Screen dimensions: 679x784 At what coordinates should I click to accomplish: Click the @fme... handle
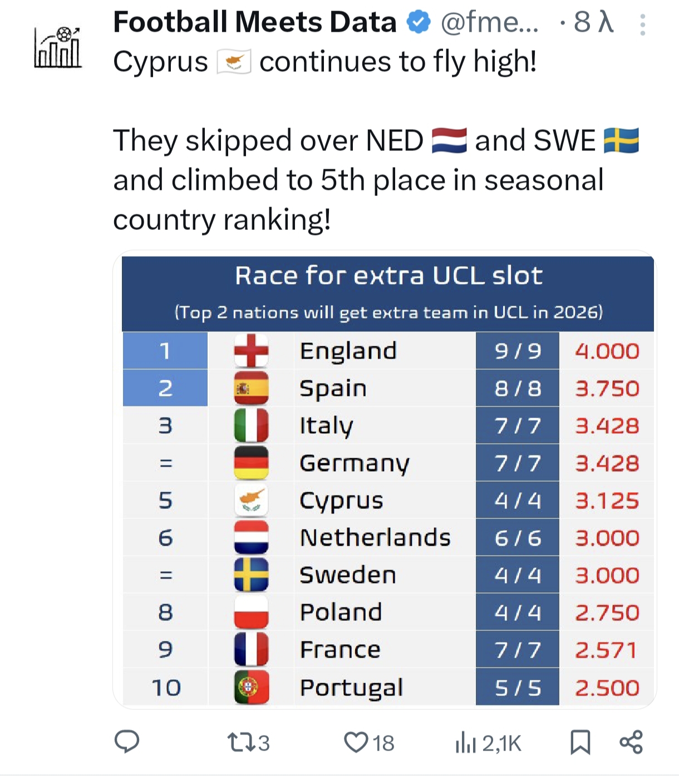490,23
